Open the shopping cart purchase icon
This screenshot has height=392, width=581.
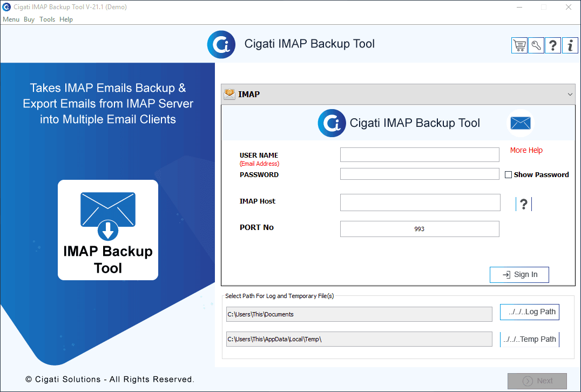pyautogui.click(x=519, y=45)
